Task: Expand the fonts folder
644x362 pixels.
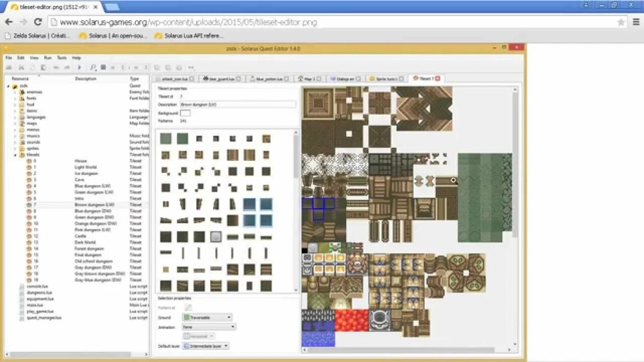Action: [x=15, y=99]
